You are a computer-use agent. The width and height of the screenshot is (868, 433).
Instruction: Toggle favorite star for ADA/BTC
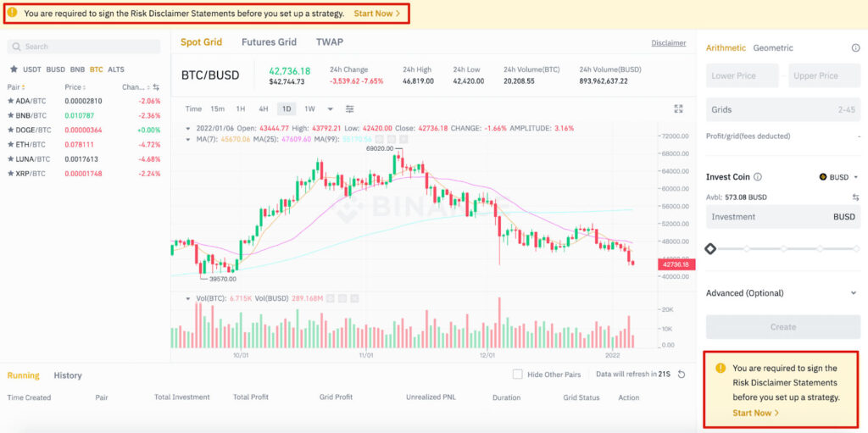click(10, 102)
